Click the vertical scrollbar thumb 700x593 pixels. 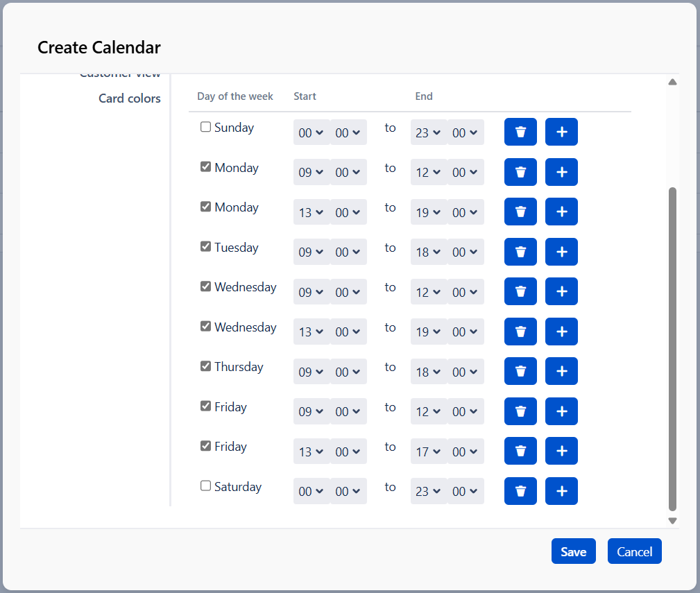[672, 347]
